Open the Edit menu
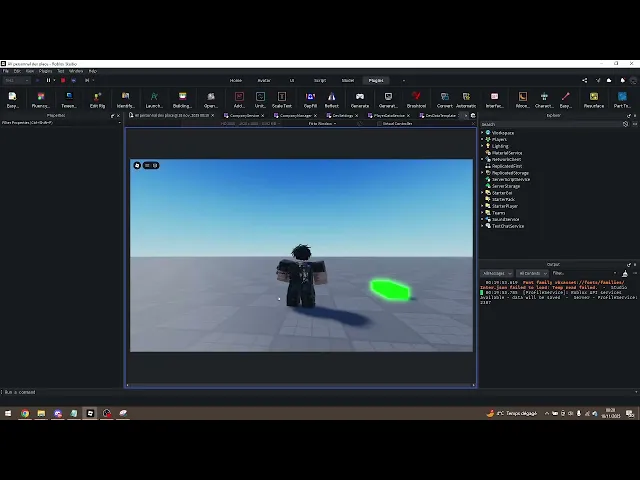 coord(17,71)
